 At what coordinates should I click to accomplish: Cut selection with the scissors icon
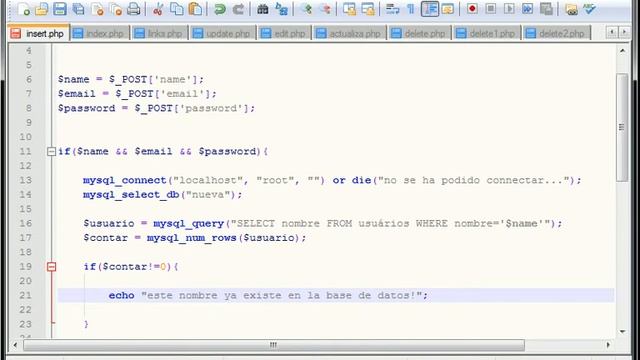158,9
